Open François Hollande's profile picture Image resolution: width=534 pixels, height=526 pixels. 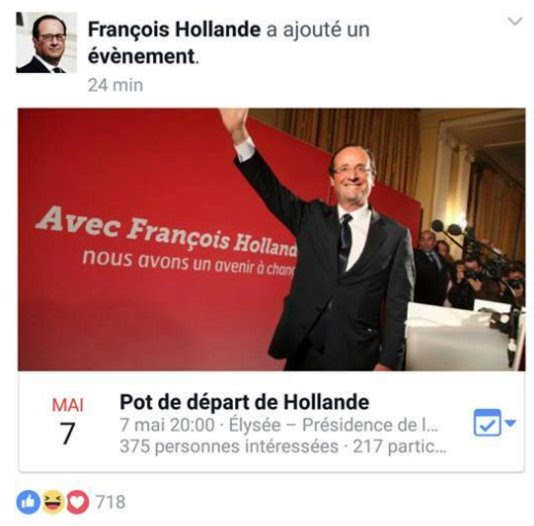pos(47,43)
